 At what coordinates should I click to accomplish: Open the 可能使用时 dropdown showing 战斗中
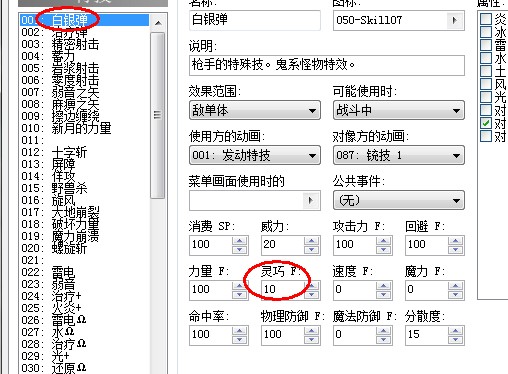[x=399, y=110]
